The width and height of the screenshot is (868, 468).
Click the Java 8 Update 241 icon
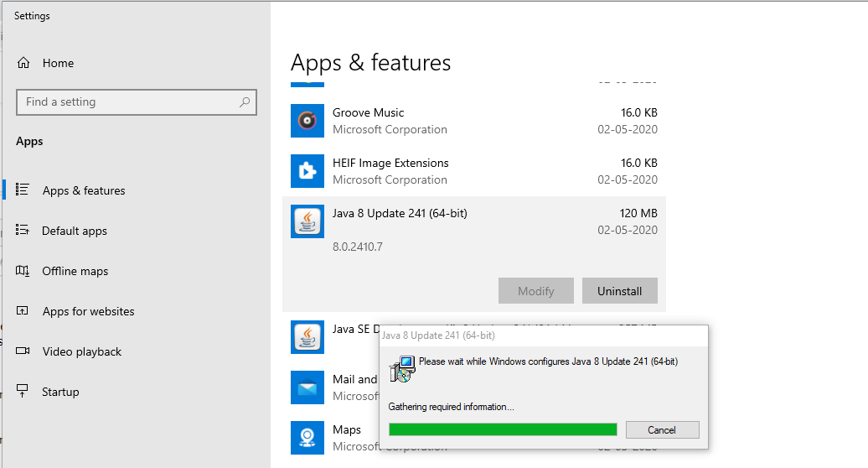pos(307,221)
